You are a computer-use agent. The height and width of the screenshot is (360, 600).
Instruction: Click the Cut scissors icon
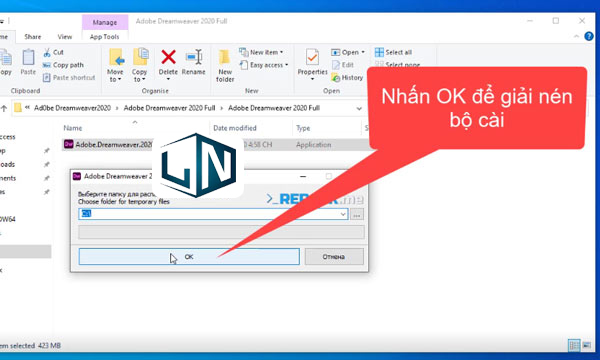point(47,52)
